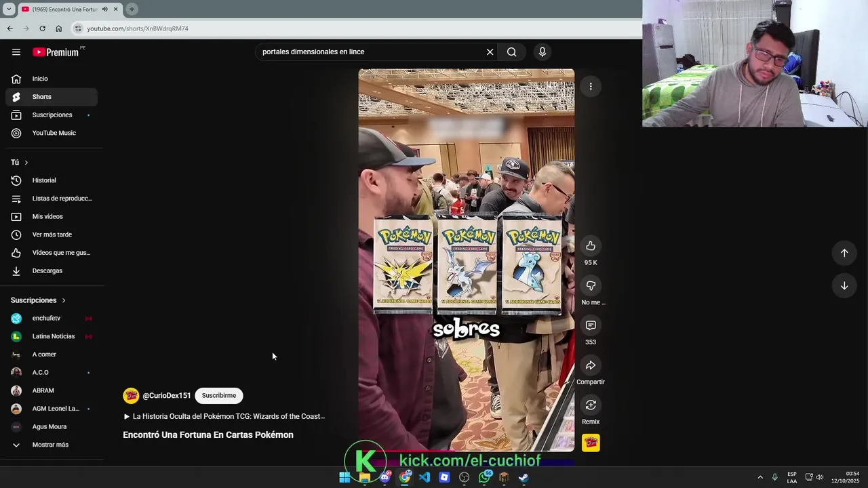Image resolution: width=868 pixels, height=488 pixels.
Task: Open Inicio in the sidebar
Action: click(x=52, y=79)
